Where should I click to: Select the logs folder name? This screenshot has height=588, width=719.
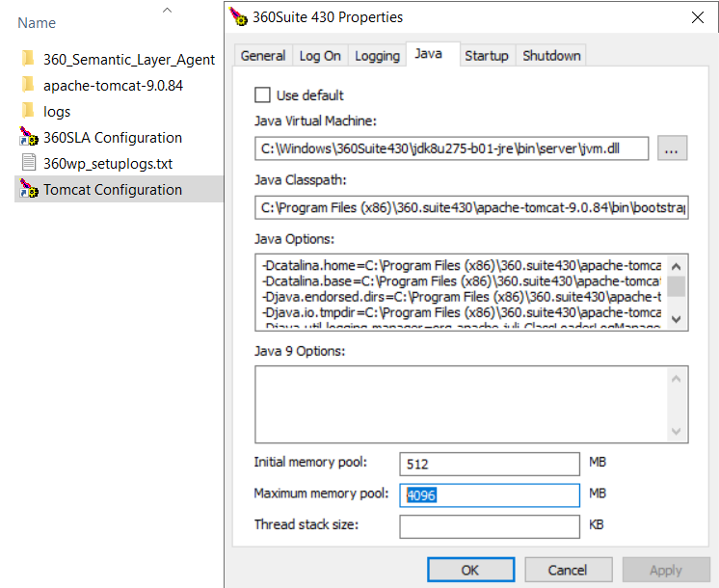(x=57, y=112)
